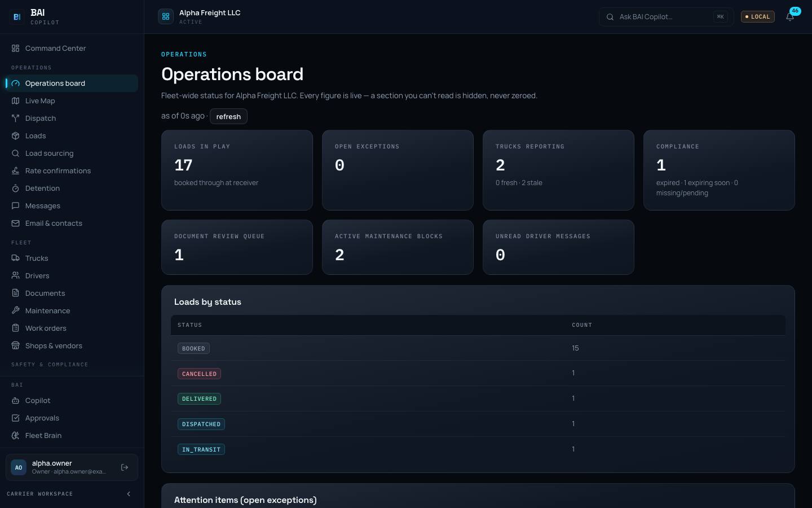Click the DELIVERED status badge
Viewport: 812px width, 508px height.
point(199,398)
